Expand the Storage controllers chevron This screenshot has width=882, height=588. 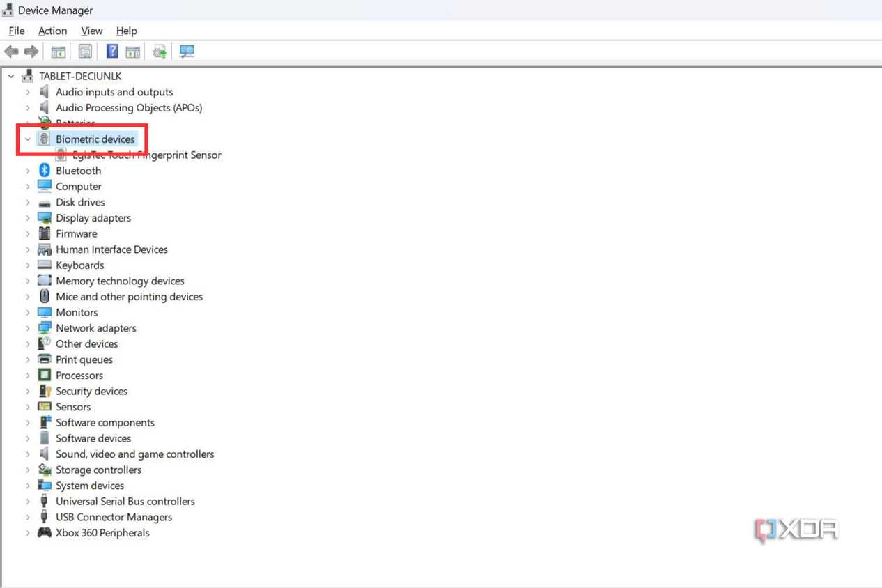(x=28, y=470)
